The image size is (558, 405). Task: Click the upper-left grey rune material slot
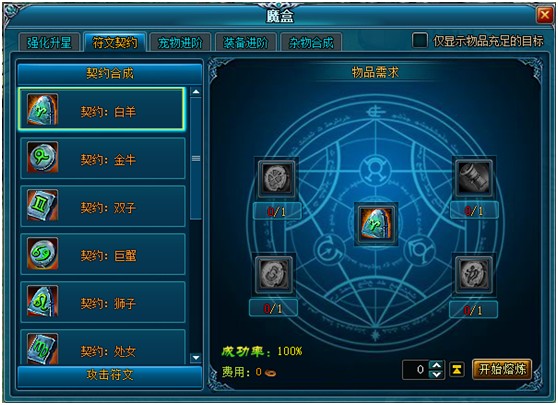click(277, 178)
